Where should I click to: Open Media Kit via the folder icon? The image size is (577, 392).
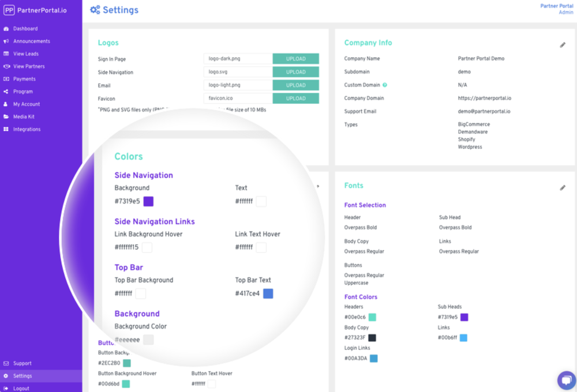(x=7, y=116)
